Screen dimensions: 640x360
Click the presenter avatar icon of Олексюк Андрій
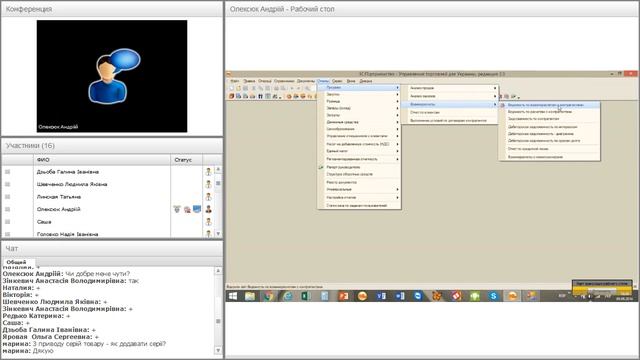[209, 209]
